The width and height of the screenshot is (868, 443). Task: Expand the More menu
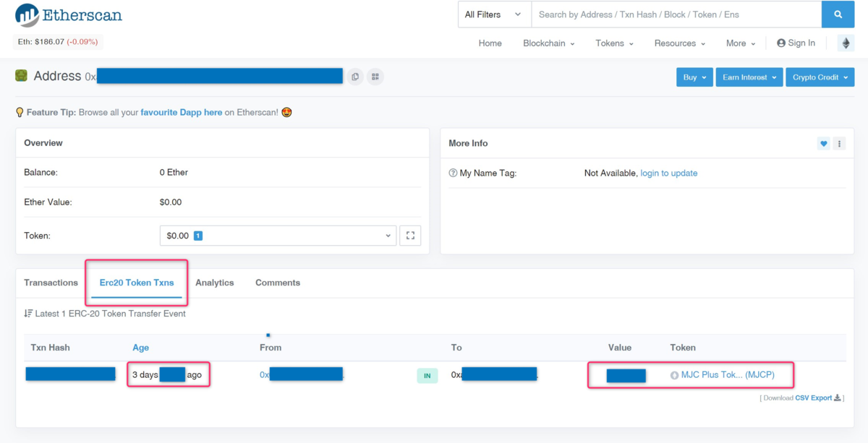741,43
